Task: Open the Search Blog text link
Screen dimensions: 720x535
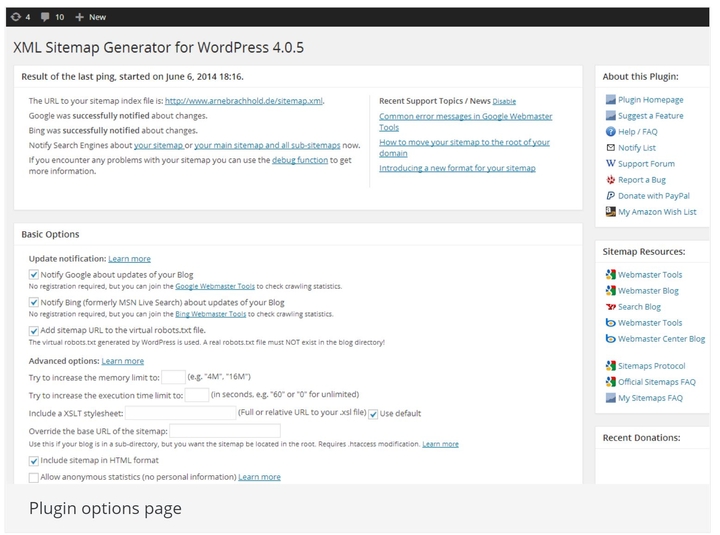Action: point(639,307)
